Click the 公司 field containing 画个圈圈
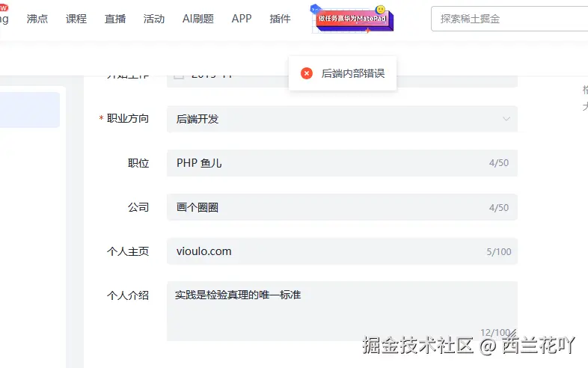Viewport: 588px width, 368px height. tap(329, 207)
